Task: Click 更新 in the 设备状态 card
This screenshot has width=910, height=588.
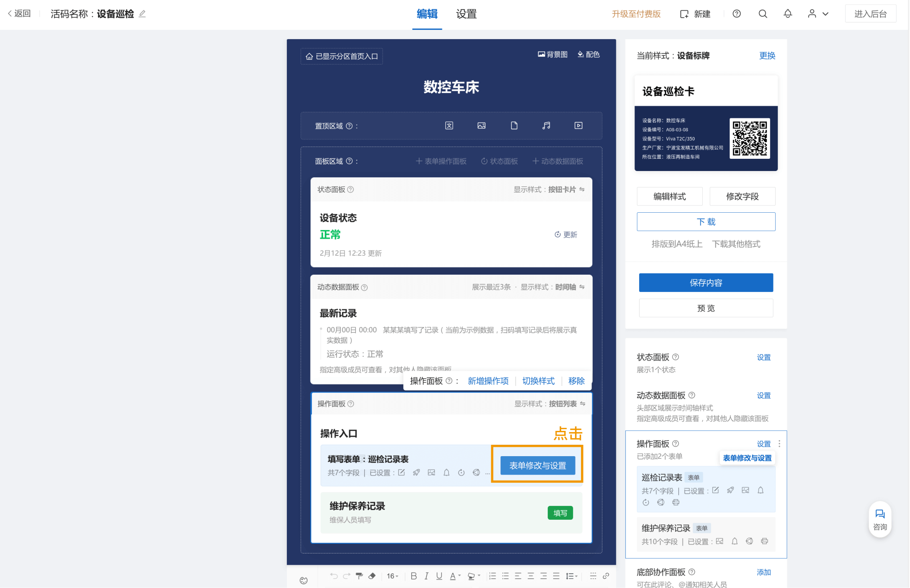Action: [x=566, y=235]
